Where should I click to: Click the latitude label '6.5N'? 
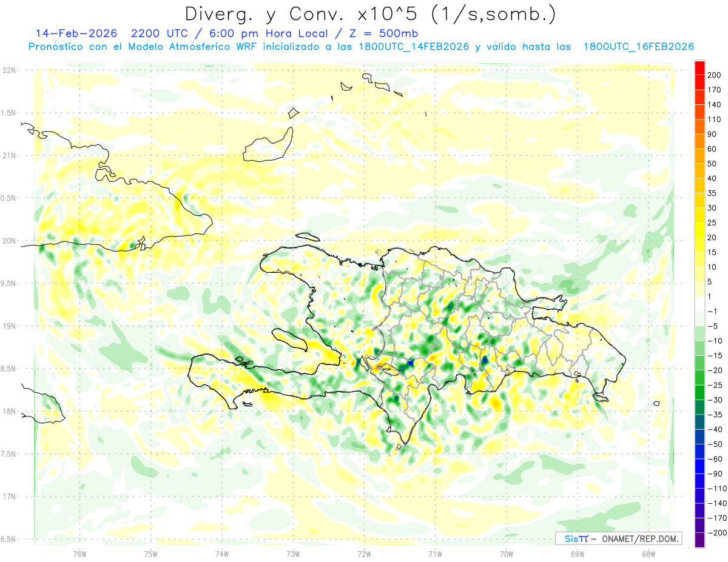8,539
